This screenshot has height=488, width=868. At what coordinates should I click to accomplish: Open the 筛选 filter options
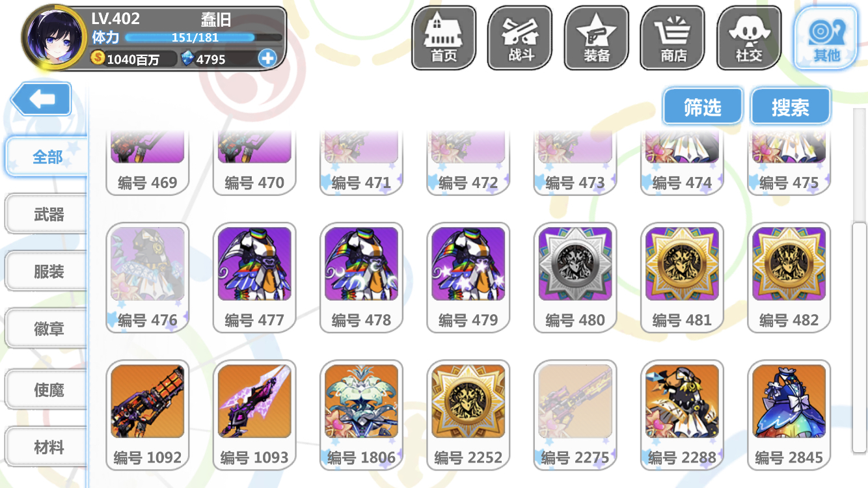(703, 107)
